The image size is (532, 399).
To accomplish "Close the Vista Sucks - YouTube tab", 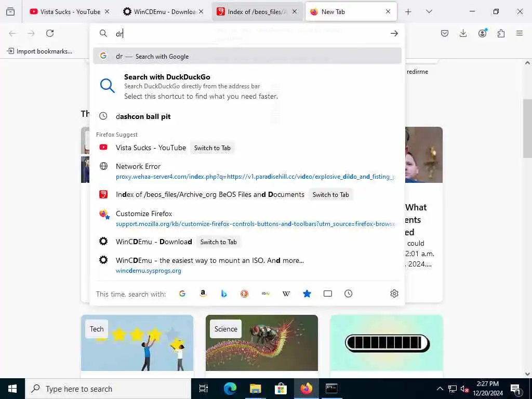I will click(107, 11).
